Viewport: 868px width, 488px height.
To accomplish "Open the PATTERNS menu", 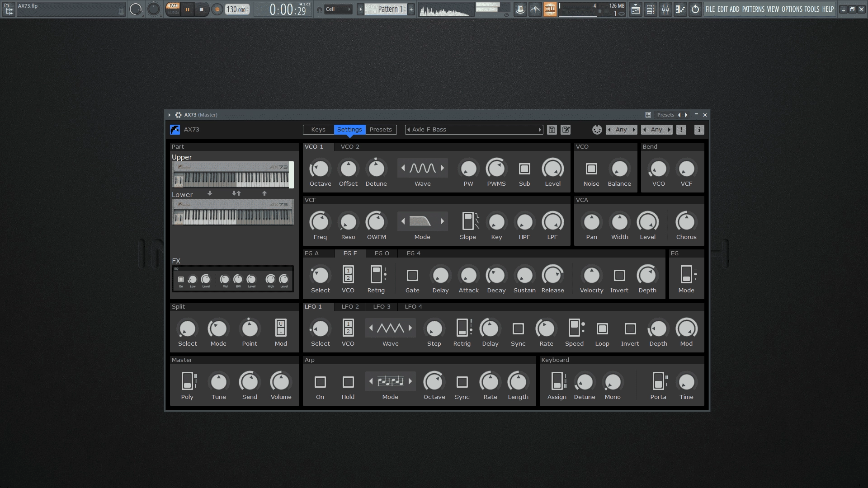I will click(x=753, y=9).
